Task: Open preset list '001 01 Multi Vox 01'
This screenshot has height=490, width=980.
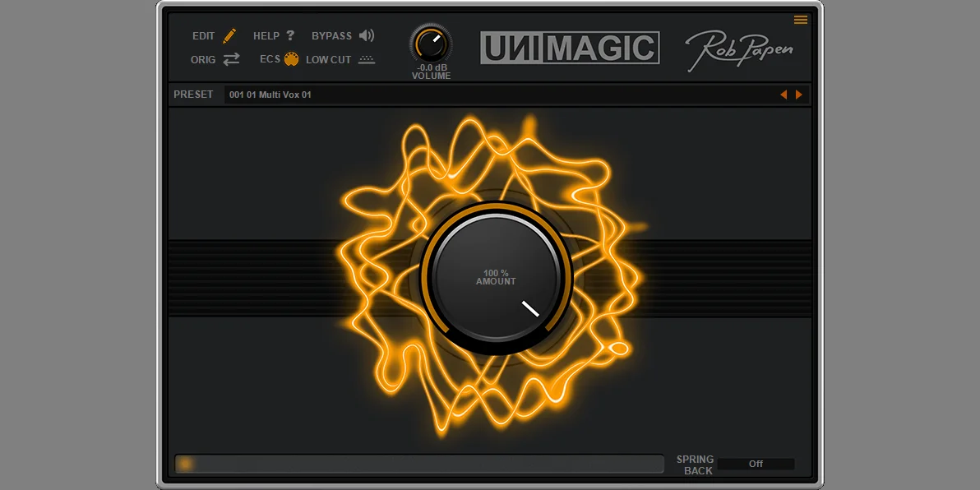Action: pyautogui.click(x=493, y=95)
